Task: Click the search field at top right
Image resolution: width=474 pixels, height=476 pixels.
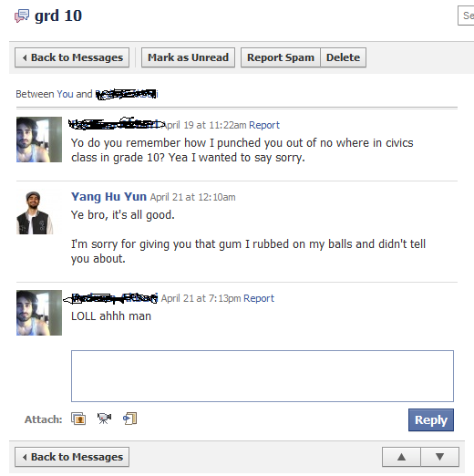Action: point(466,16)
